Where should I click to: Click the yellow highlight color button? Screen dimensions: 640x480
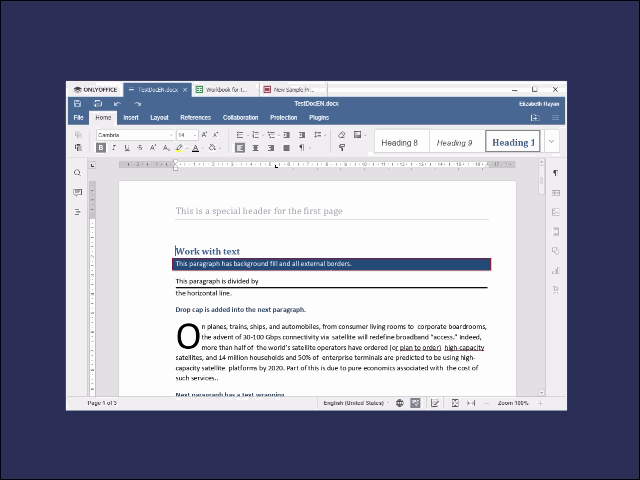[179, 148]
